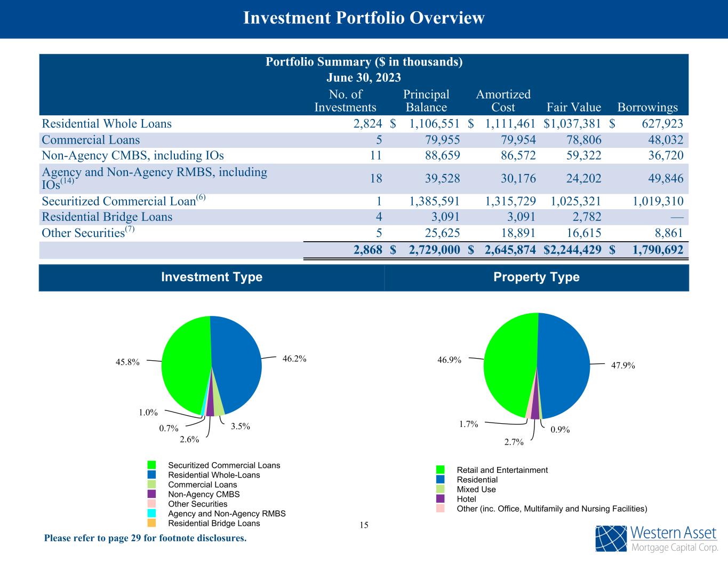Click the Fair Value column header
Viewport: 728px width, 563px height.
pos(574,107)
